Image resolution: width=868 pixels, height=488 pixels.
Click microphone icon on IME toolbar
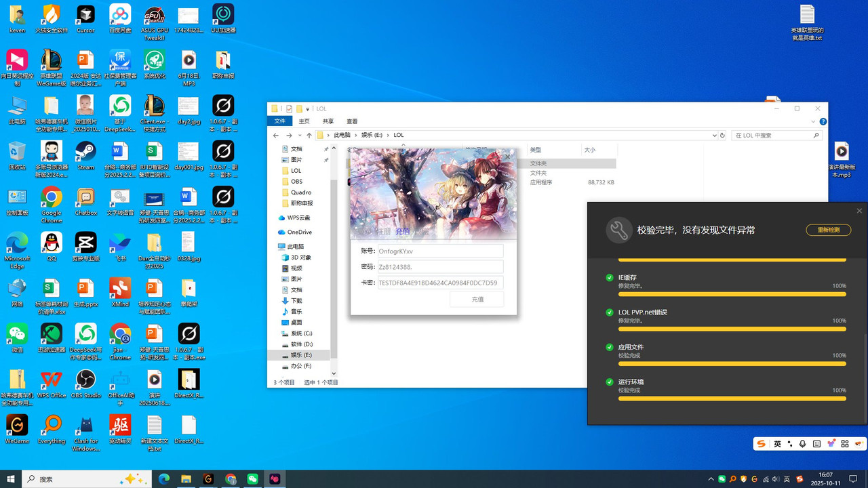pos(803,444)
